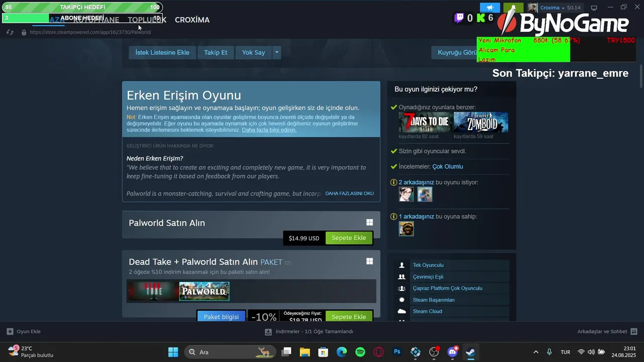Open the CROXİMA navigation tab
644x362 pixels.
pos(192,20)
